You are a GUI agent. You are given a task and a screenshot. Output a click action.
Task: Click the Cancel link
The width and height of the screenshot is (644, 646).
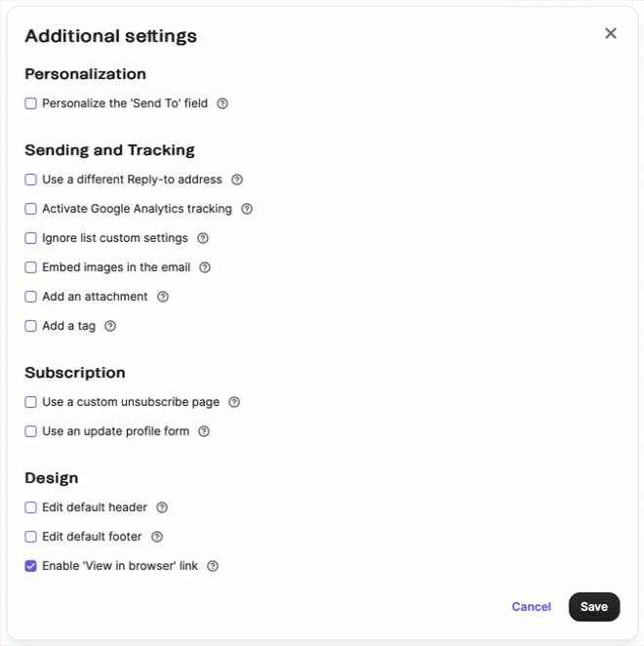click(x=531, y=606)
